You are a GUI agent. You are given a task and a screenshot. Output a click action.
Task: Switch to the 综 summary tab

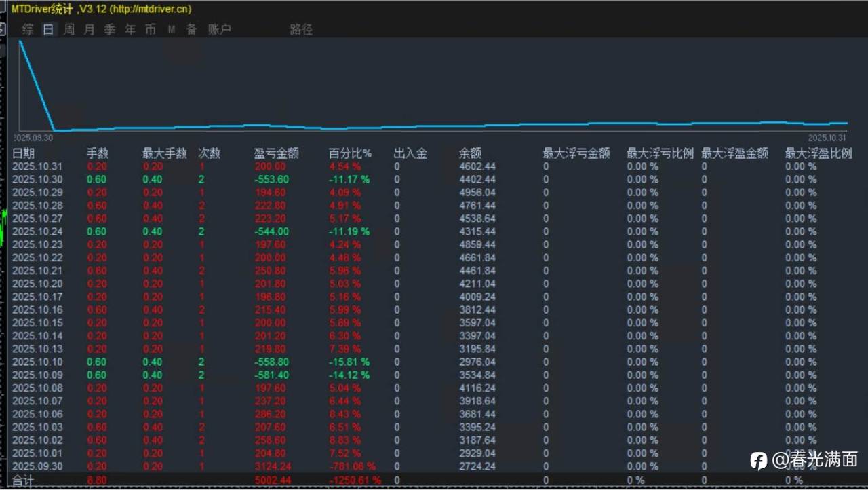[28, 29]
